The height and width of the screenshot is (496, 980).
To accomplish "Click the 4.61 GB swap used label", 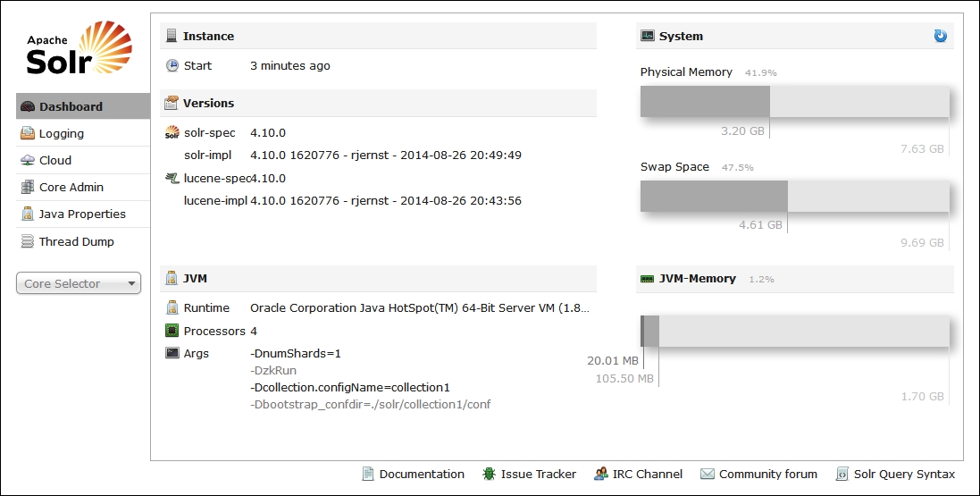I will coord(760,225).
